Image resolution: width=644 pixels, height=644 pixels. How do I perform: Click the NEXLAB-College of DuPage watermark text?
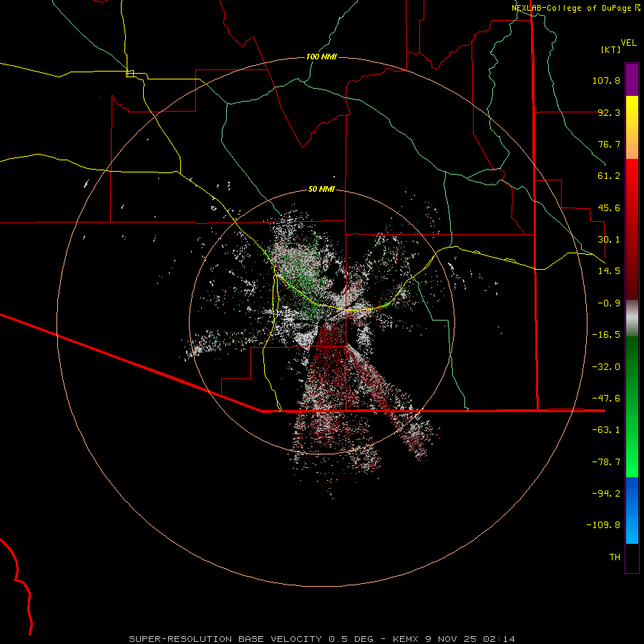pos(575,8)
